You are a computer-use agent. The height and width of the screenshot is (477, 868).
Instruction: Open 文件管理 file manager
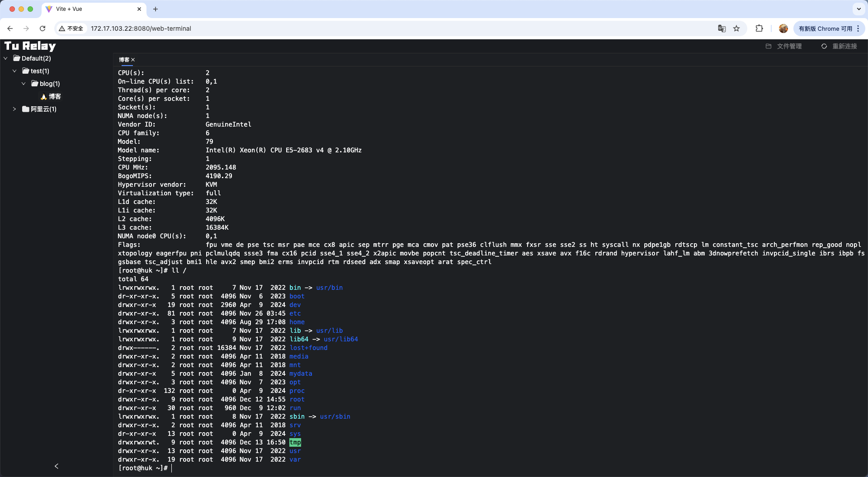(783, 46)
